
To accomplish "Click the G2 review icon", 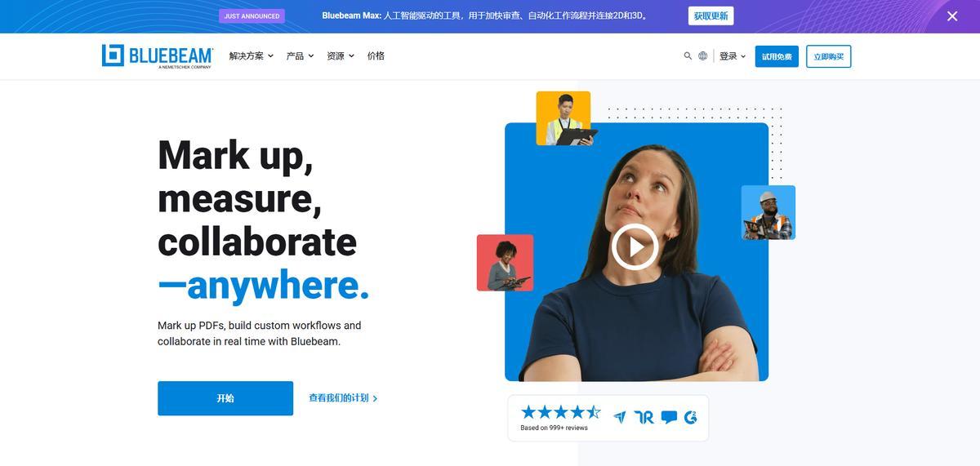I will tap(690, 417).
